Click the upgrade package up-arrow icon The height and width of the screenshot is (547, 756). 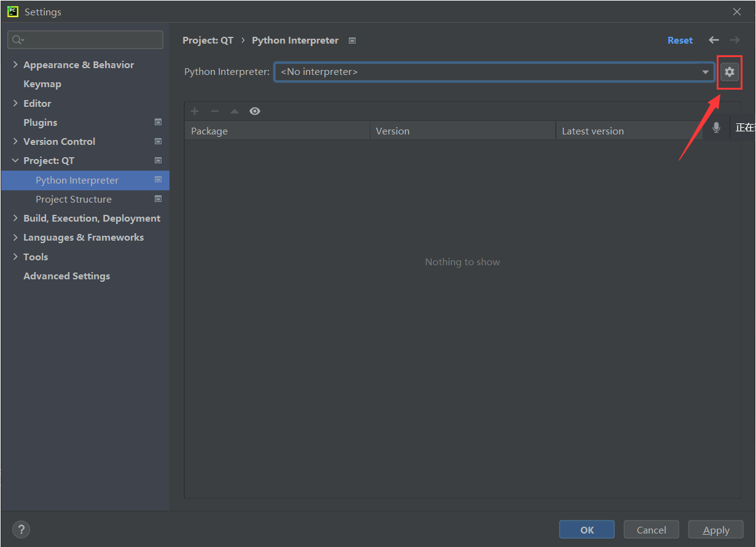pyautogui.click(x=234, y=111)
